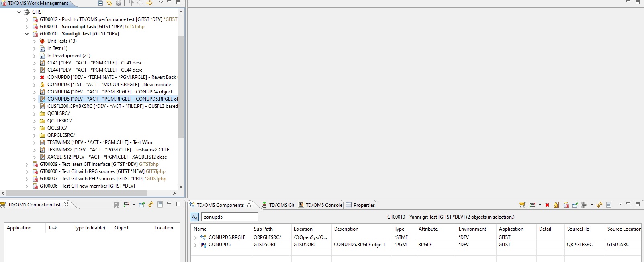Image resolution: width=644 pixels, height=262 pixels.
Task: Click the refresh arrows icon in Components toolbar
Action: pyautogui.click(x=599, y=205)
